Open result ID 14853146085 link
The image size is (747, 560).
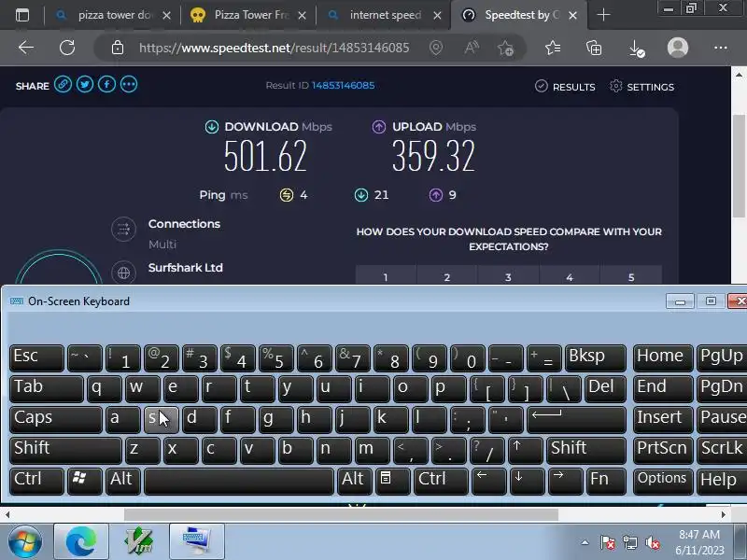(343, 85)
